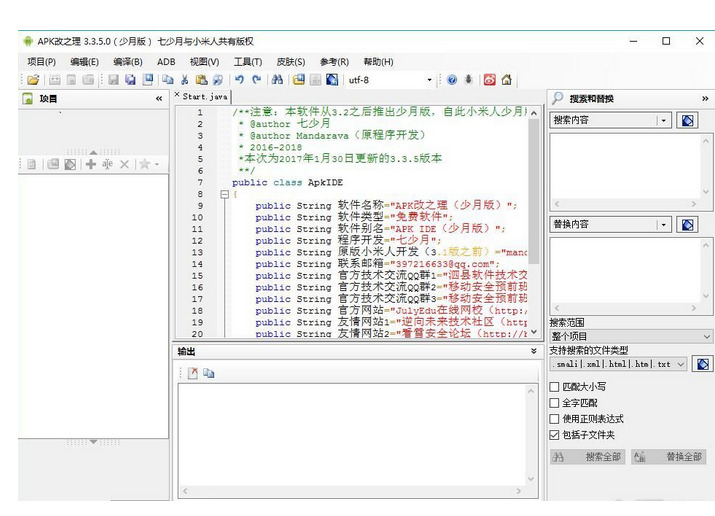Click the bug debug icon in toolbar
Viewport: 715px width, 516px height.
[x=468, y=80]
